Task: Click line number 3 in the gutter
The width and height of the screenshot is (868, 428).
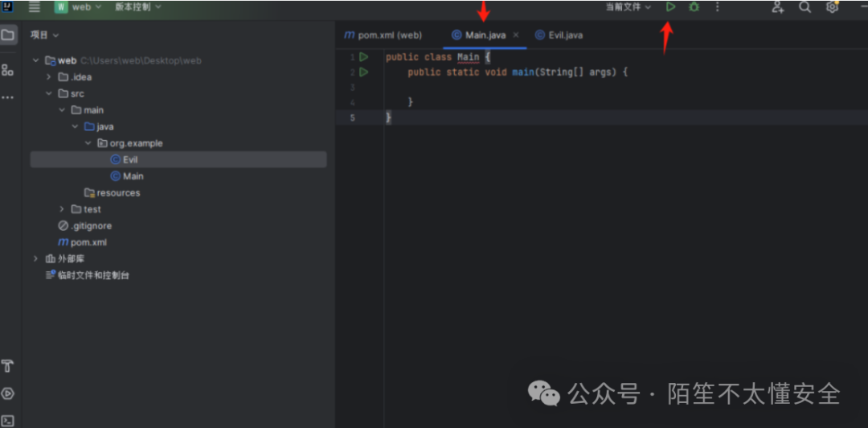Action: point(353,88)
